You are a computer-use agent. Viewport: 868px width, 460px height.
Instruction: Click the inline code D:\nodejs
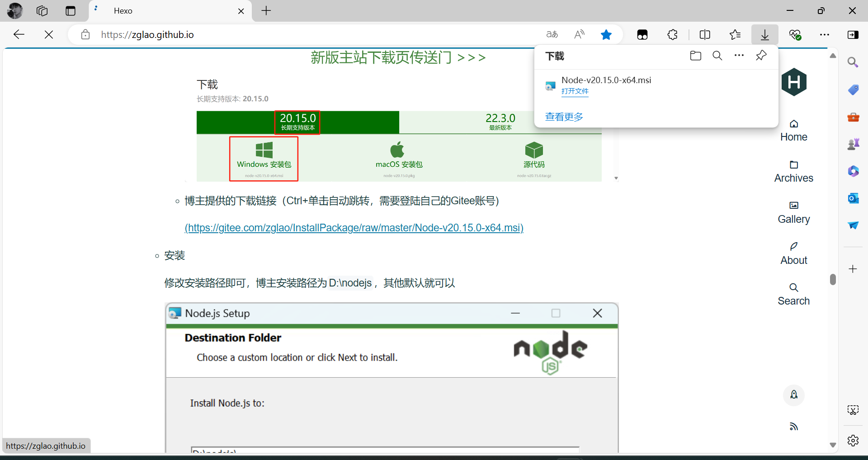tap(350, 283)
